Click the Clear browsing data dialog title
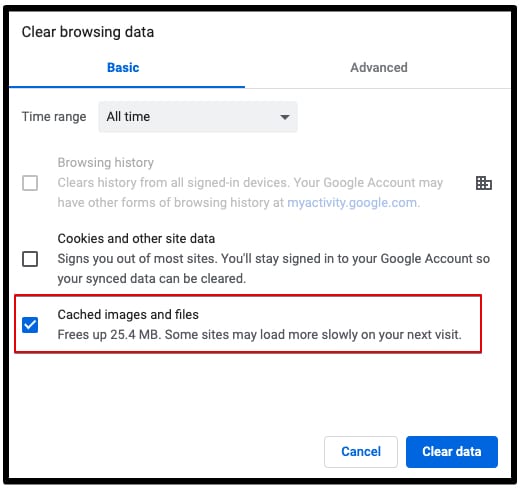The width and height of the screenshot is (522, 488). click(x=88, y=32)
